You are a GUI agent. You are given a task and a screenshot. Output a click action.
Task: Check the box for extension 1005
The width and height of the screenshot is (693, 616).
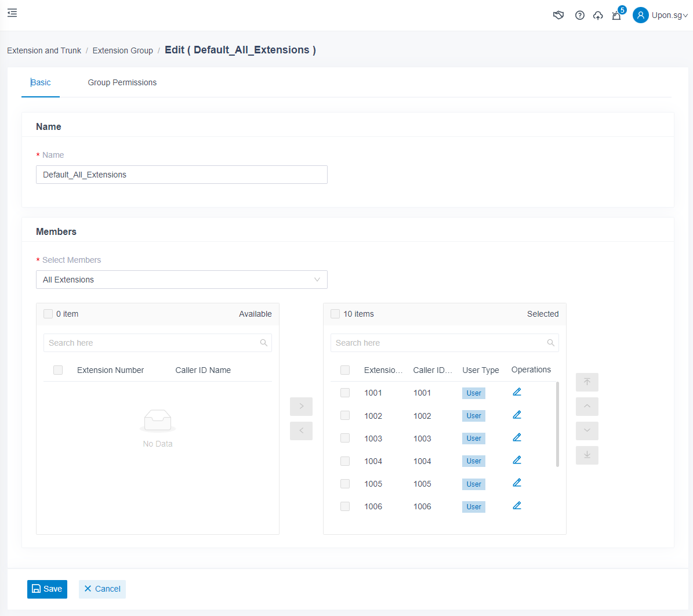tap(345, 484)
